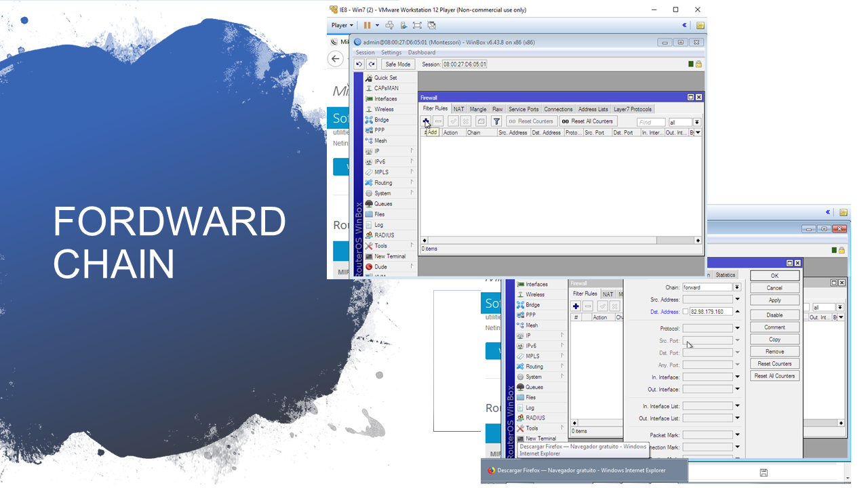Image resolution: width=868 pixels, height=488 pixels.
Task: Click the Redo arrow beside Safe Mode
Action: point(372,64)
